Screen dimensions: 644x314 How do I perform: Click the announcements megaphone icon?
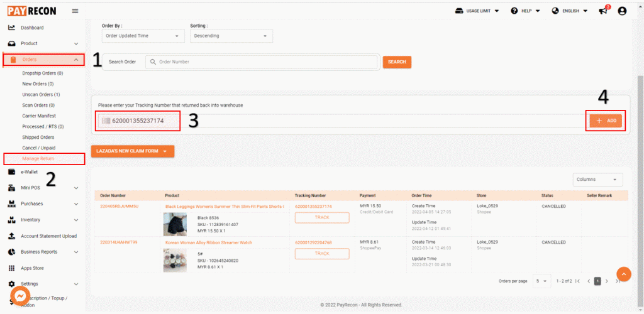click(x=603, y=11)
